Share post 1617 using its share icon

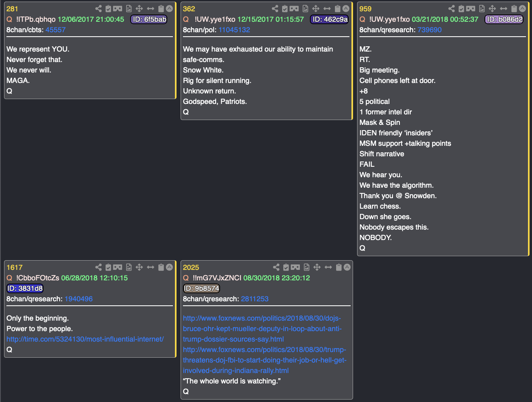(98, 267)
